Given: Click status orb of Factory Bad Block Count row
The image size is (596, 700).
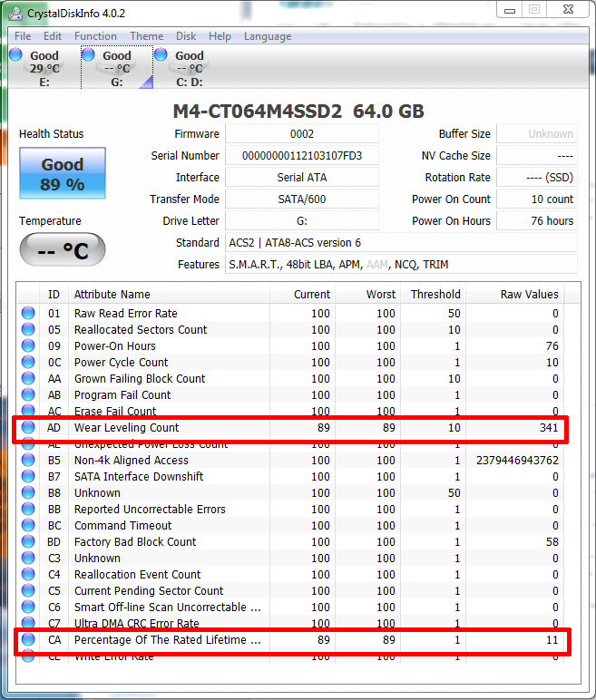Looking at the screenshot, I should (x=28, y=541).
